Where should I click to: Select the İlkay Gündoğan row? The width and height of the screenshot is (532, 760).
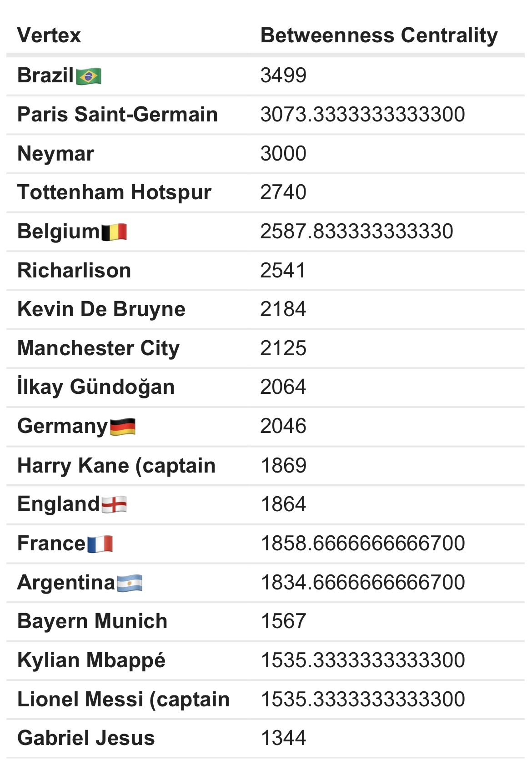click(x=266, y=387)
